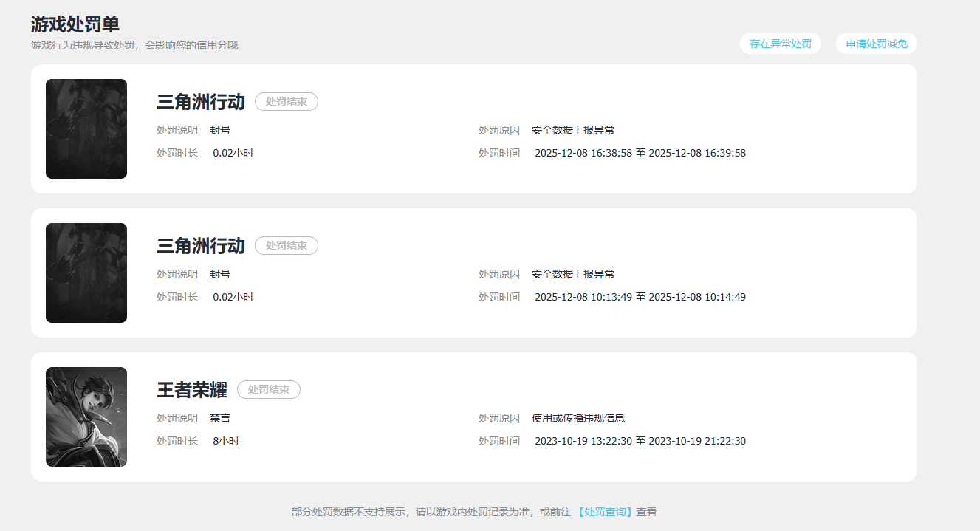Click the 使用或传播违规信息 penalty reason
The image size is (980, 531).
[578, 418]
